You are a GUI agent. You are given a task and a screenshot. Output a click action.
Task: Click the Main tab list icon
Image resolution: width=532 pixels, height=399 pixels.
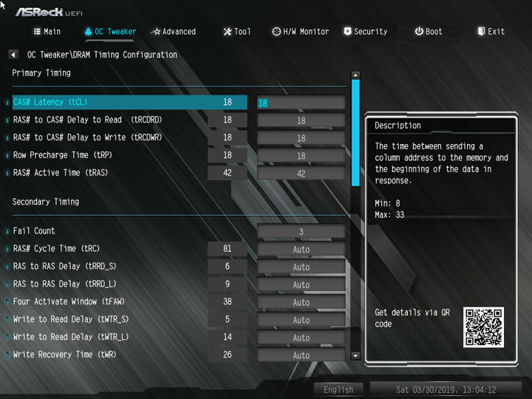pyautogui.click(x=37, y=32)
